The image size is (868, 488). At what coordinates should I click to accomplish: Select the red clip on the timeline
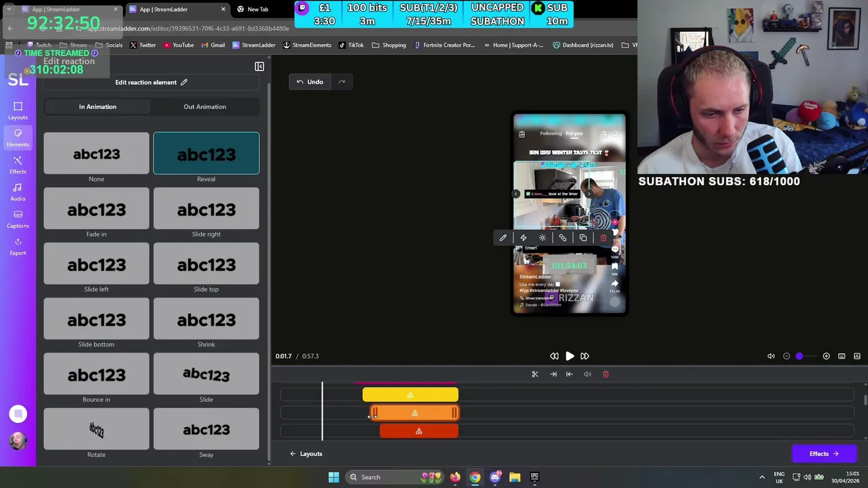click(x=419, y=431)
